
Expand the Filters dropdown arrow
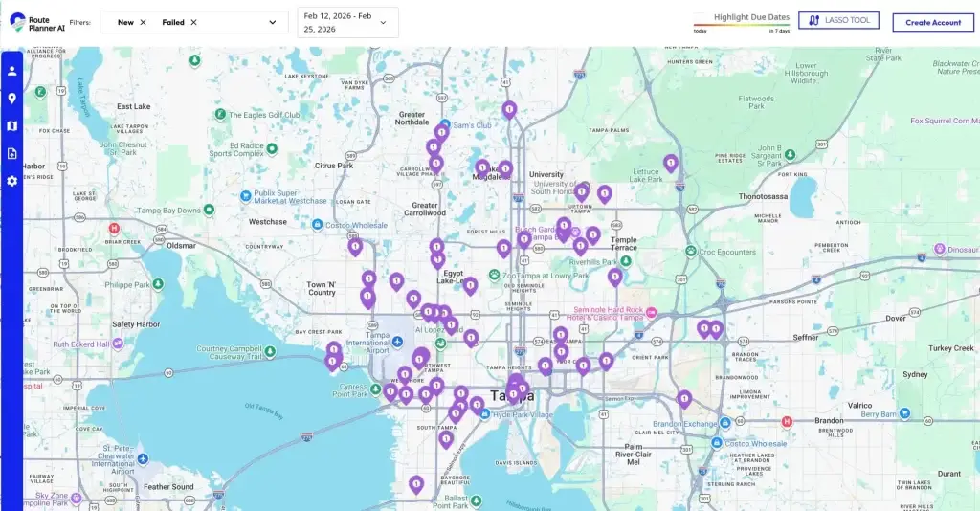(273, 22)
